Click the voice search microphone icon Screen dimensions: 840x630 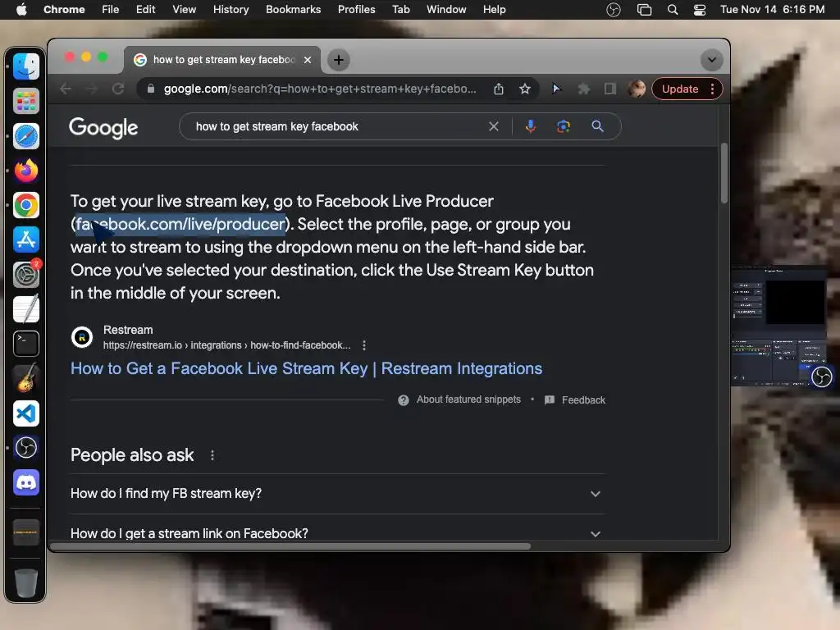pos(531,126)
